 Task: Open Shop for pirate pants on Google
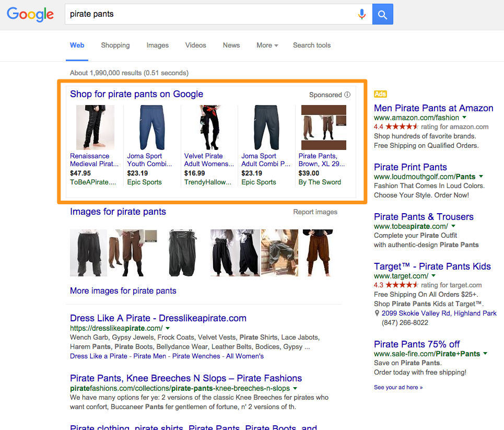pyautogui.click(x=137, y=94)
